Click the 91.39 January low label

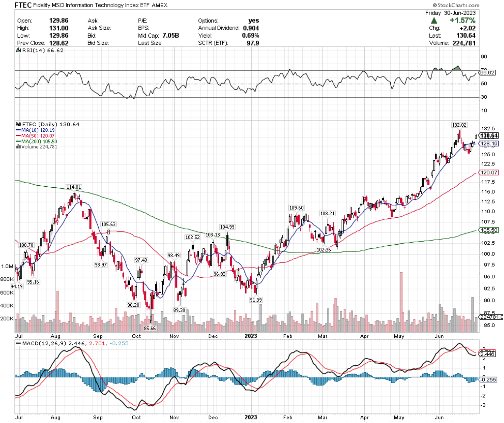pyautogui.click(x=256, y=300)
